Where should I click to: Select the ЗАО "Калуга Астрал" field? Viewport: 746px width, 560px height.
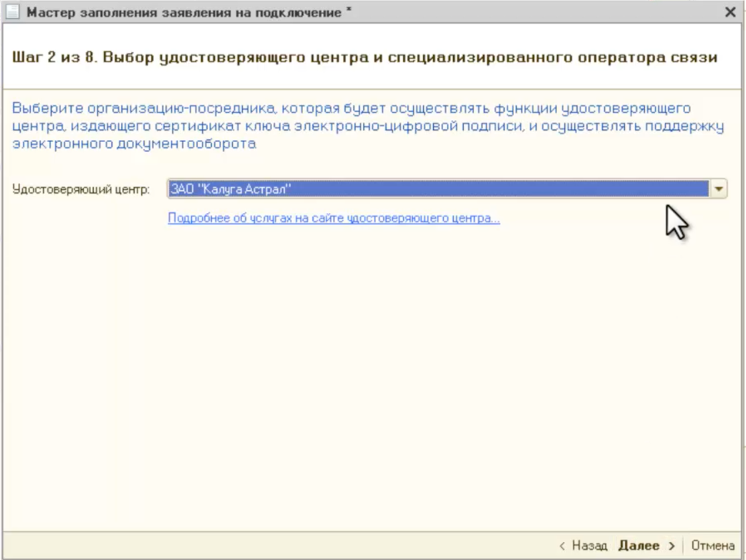[x=438, y=189]
